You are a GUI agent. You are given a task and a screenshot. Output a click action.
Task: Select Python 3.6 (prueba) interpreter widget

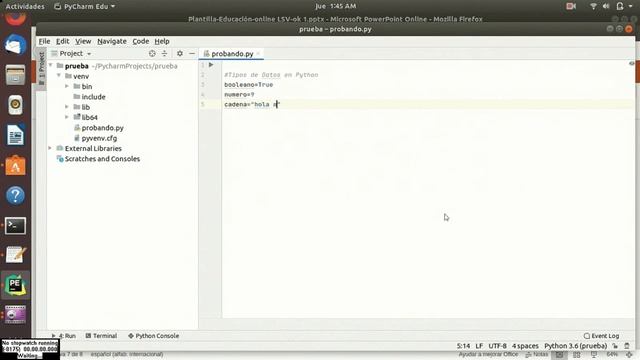[576, 346]
